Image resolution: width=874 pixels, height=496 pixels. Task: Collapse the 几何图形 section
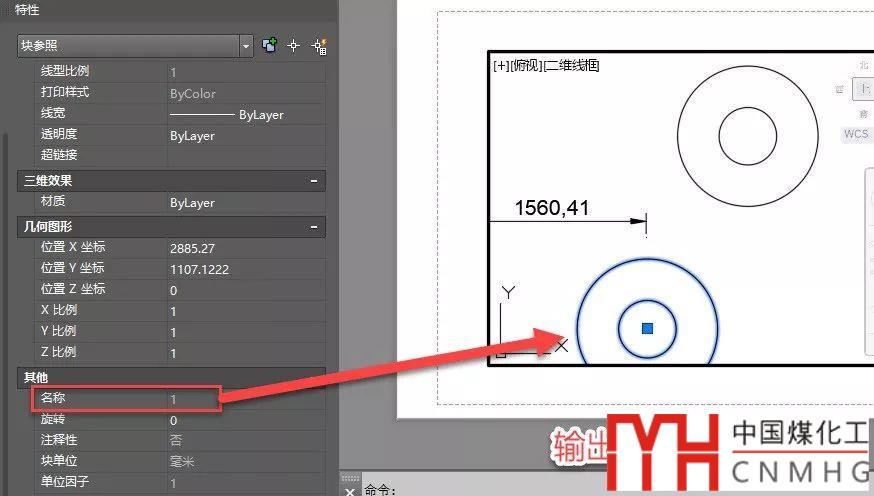(314, 227)
